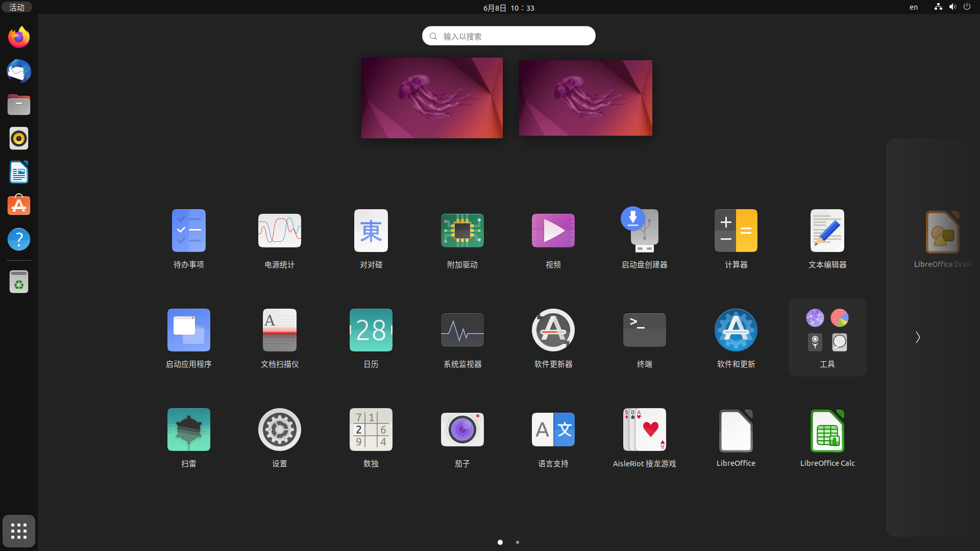
Task: Open LibreOffice Calc
Action: pyautogui.click(x=826, y=436)
